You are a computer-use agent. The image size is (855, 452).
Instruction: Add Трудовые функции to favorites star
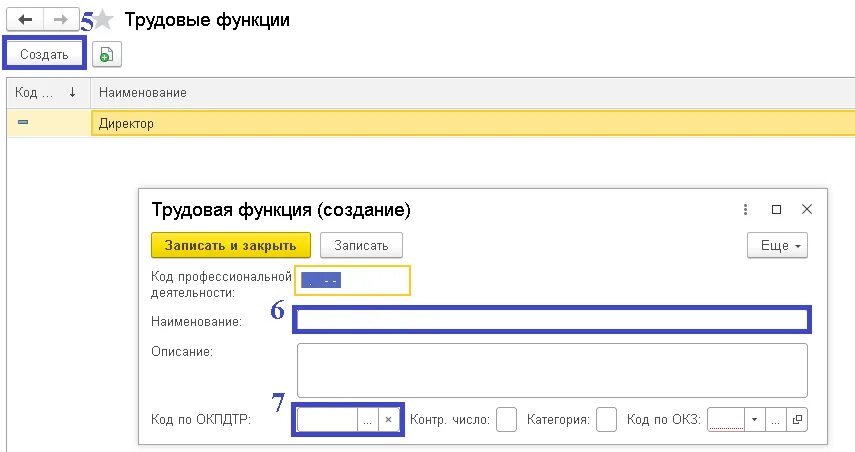click(x=103, y=21)
